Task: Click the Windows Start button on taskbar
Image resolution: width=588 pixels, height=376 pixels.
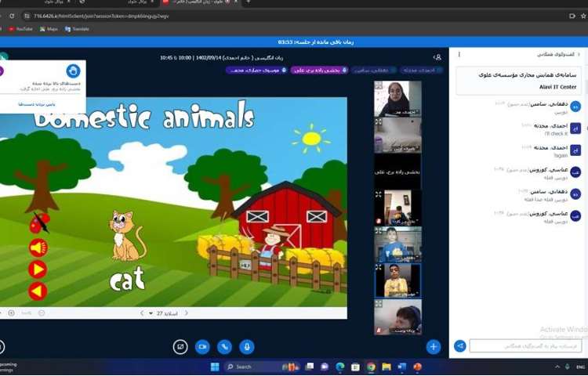Action: click(214, 367)
